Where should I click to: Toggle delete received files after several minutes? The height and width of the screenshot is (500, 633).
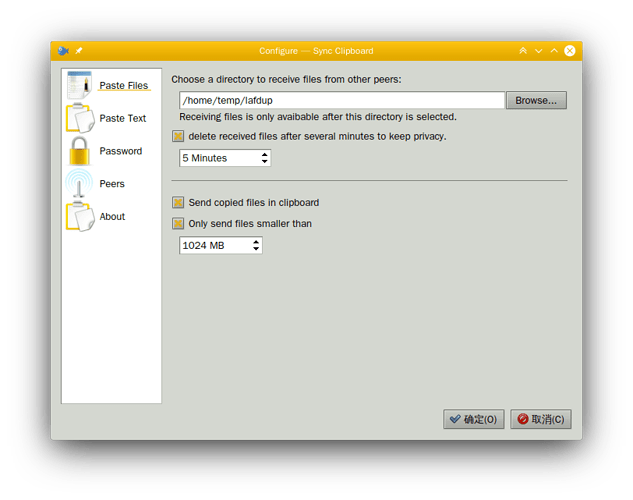click(x=179, y=136)
